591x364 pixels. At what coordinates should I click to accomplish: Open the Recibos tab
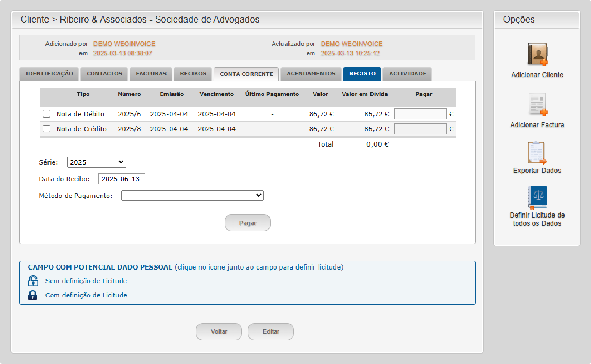click(193, 74)
